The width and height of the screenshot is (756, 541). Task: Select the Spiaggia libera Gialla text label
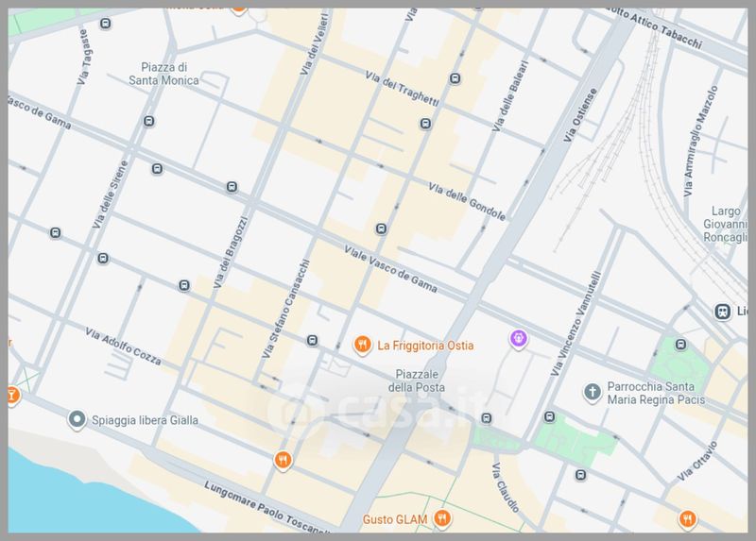point(145,420)
